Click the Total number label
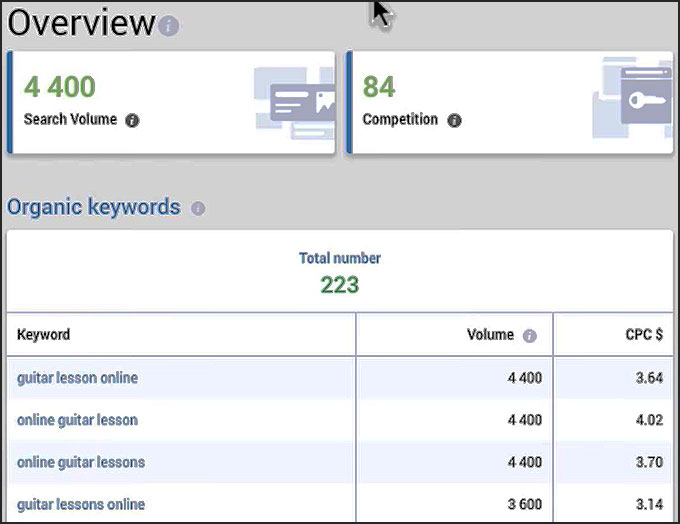This screenshot has height=524, width=680. point(340,258)
